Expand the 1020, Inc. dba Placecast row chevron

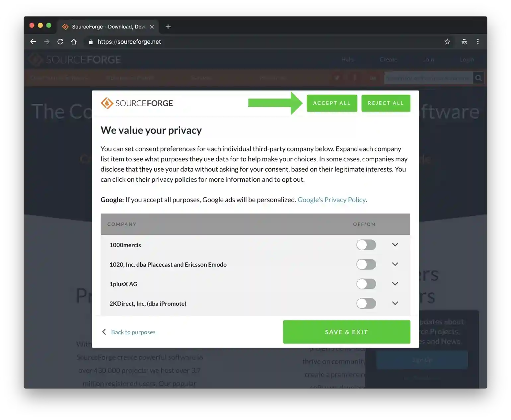[x=395, y=264]
